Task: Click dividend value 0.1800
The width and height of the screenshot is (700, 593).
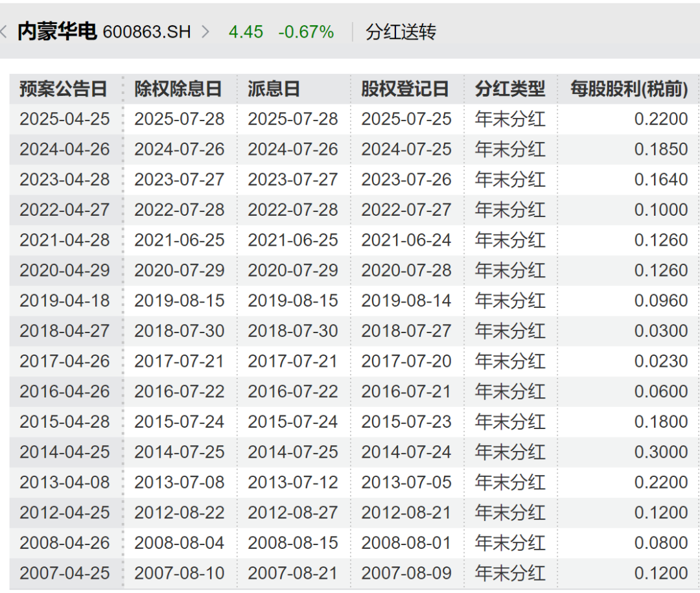Action: point(661,422)
